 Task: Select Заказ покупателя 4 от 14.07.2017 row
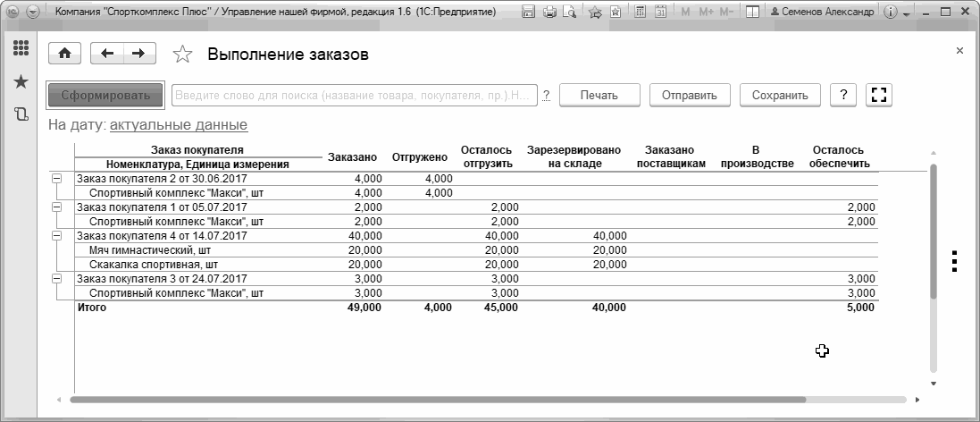pyautogui.click(x=476, y=236)
